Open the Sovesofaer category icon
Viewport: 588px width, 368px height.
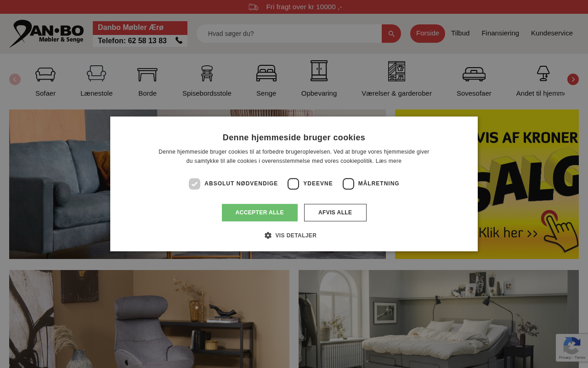474,74
